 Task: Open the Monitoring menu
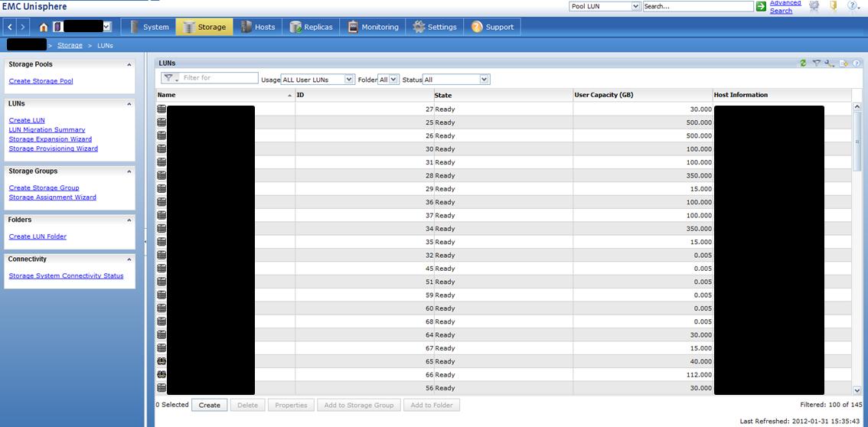(373, 27)
